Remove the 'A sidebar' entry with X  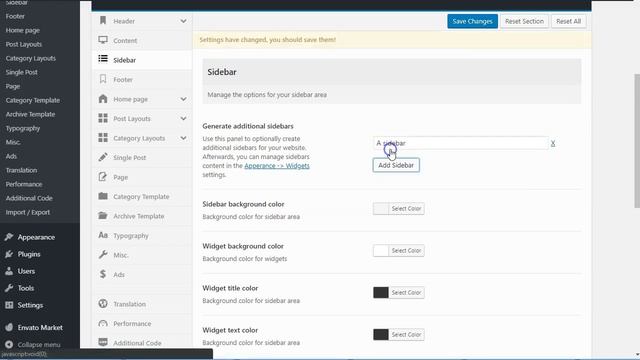(553, 143)
